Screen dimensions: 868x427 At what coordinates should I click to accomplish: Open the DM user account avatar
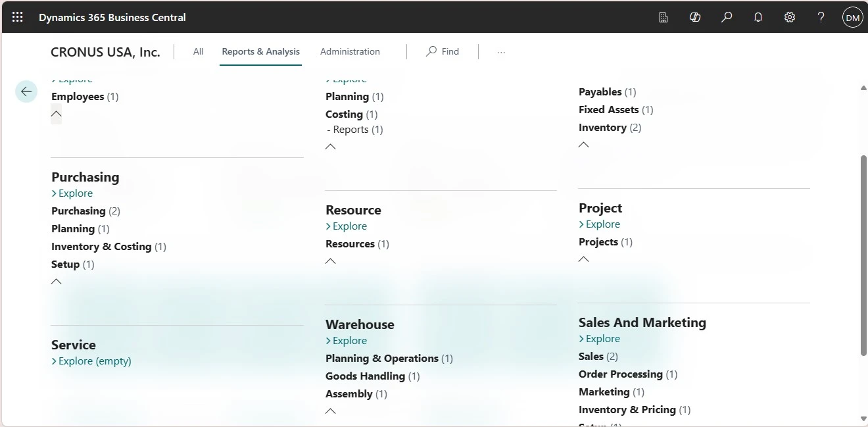click(853, 18)
